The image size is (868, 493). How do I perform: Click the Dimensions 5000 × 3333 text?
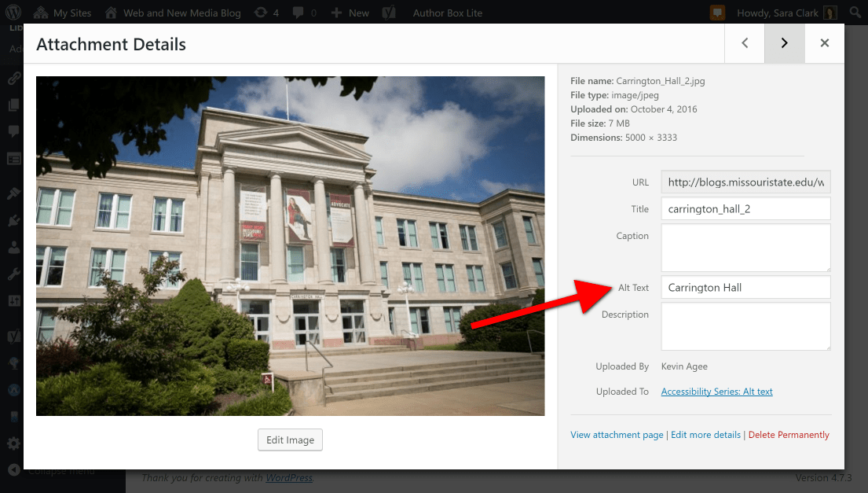tap(624, 138)
